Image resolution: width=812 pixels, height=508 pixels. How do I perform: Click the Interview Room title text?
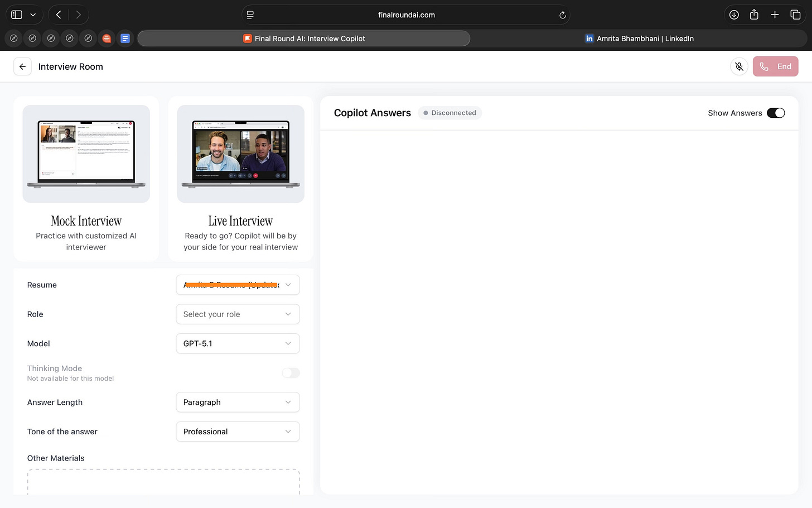(70, 66)
